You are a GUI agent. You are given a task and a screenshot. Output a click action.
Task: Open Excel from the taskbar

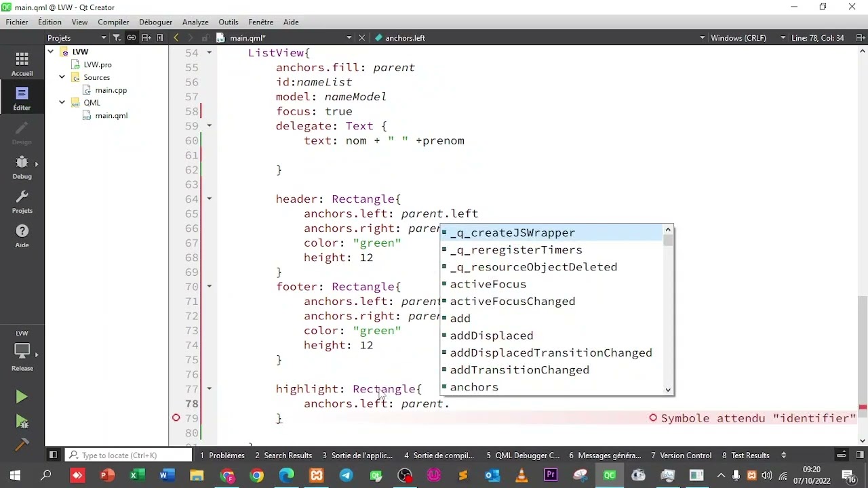tap(136, 476)
